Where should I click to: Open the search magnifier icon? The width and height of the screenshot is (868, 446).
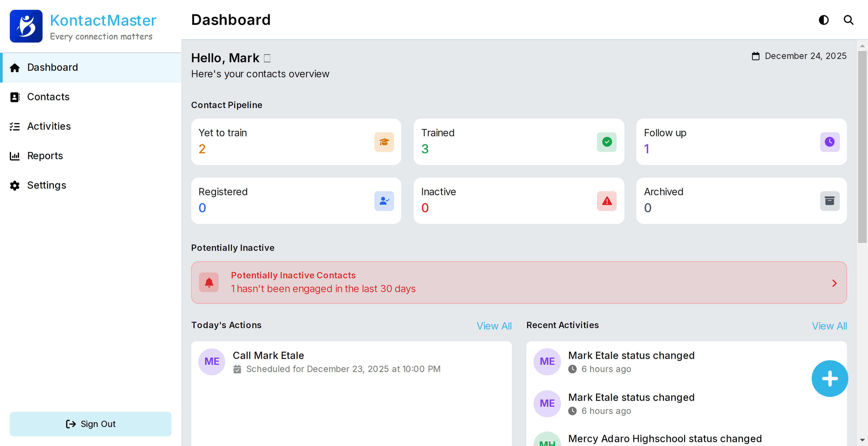[x=849, y=20]
